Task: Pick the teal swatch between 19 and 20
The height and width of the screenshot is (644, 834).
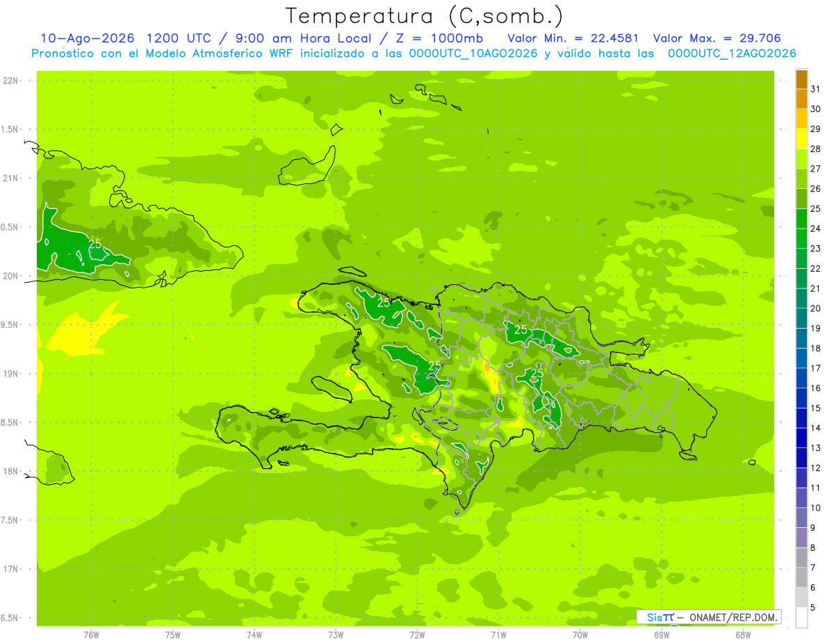Action: coord(801,318)
